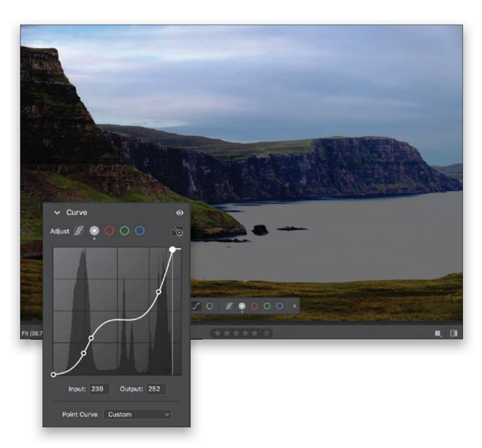This screenshot has height=448, width=482.
Task: Toggle before/after split view icon
Action: tap(453, 333)
